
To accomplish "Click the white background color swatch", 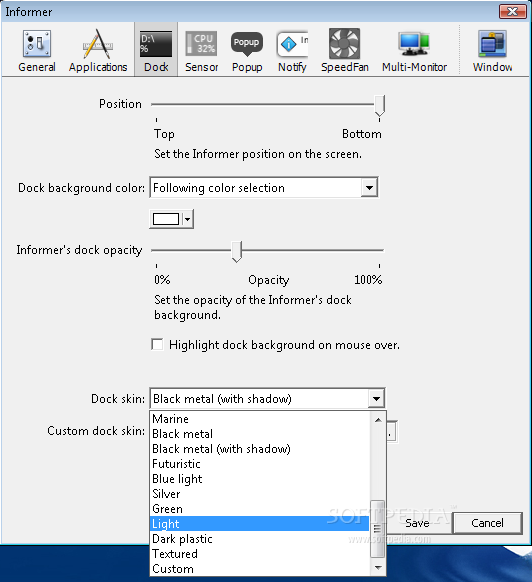I will pos(166,219).
